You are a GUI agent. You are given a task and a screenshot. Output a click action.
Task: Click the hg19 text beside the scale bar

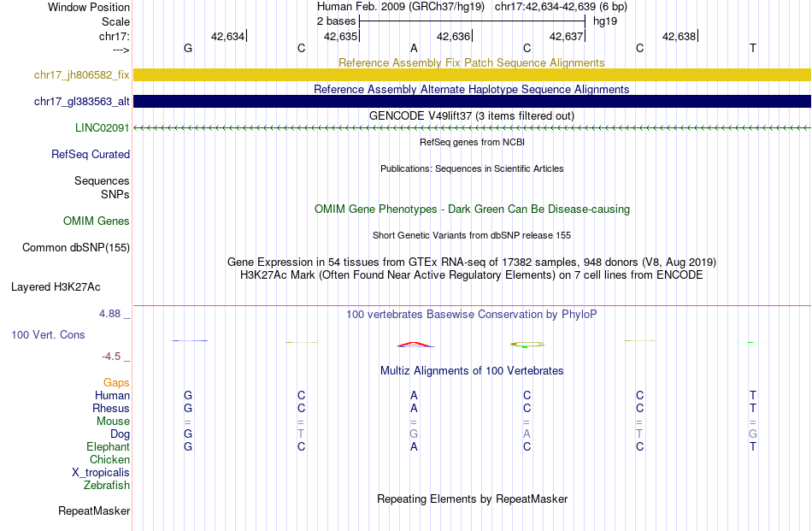(605, 21)
